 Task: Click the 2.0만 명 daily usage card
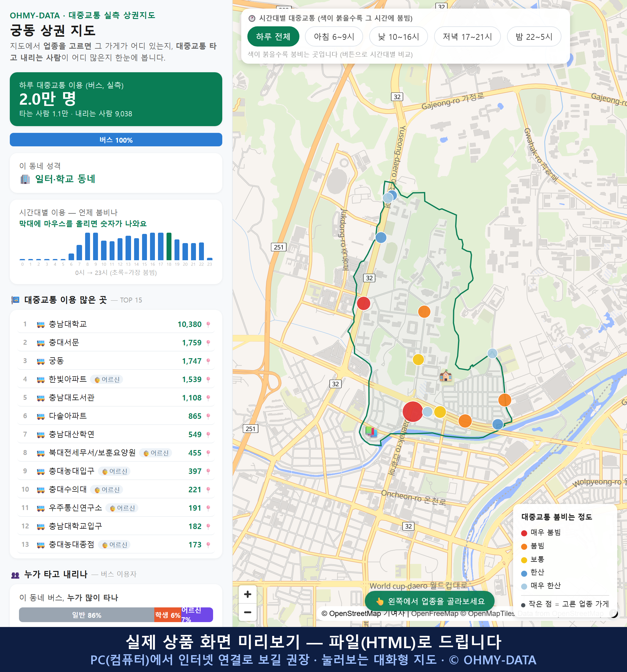point(116,99)
